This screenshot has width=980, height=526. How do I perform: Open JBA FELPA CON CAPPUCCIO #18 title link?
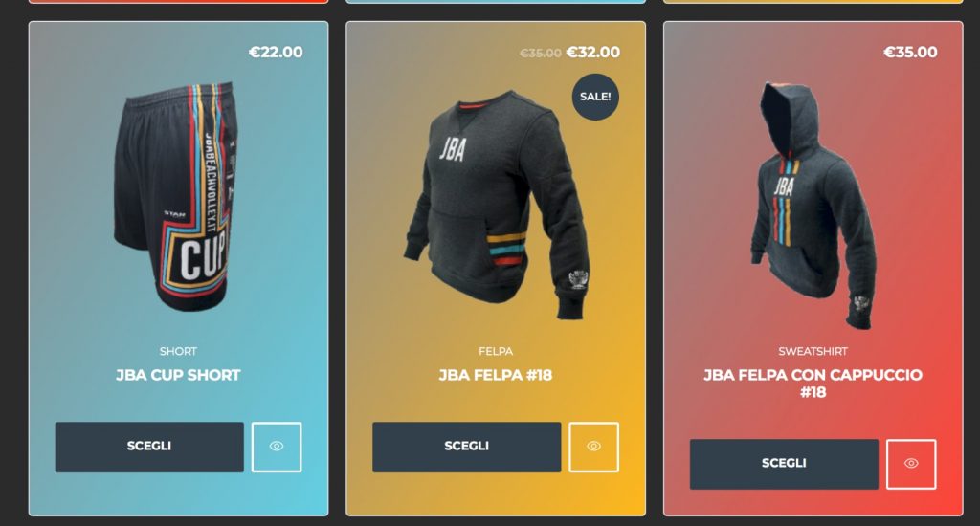pyautogui.click(x=813, y=384)
